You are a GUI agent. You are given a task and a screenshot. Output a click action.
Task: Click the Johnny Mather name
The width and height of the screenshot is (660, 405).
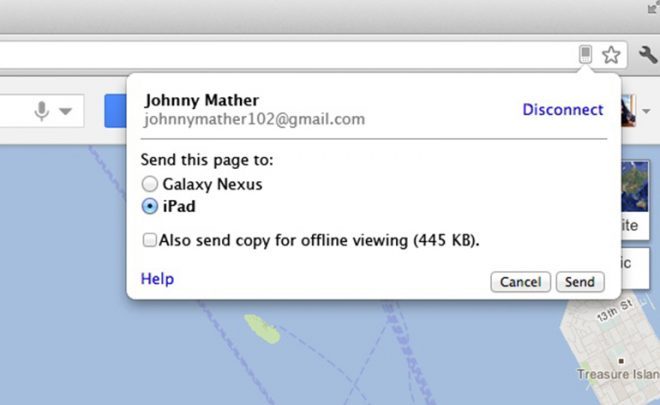[202, 100]
